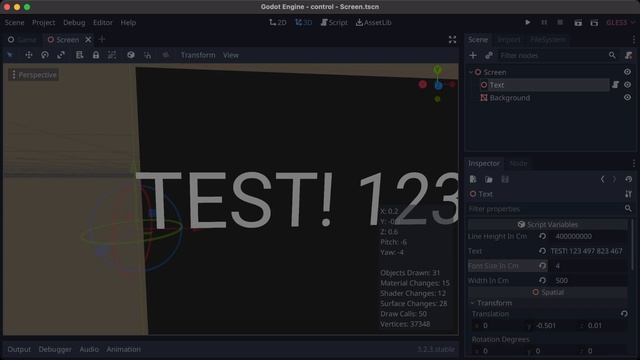Switch to the 3D workspace
Viewport: 640px width, 360px height.
[304, 22]
